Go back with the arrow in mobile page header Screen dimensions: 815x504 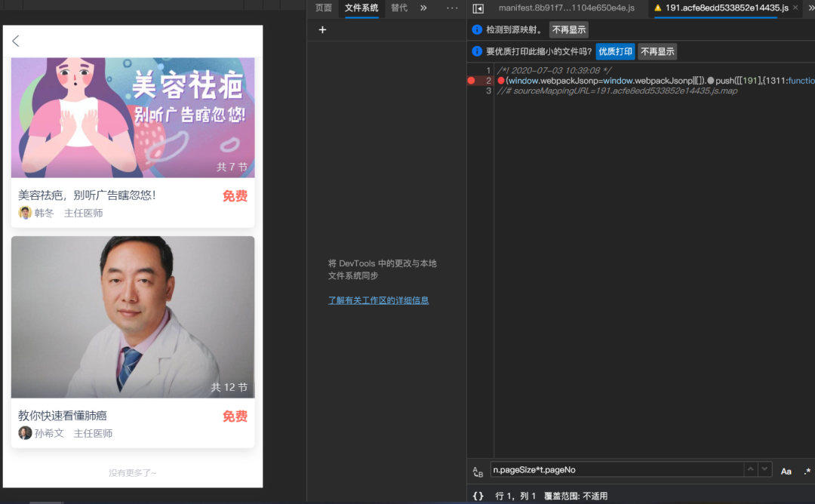(x=16, y=41)
